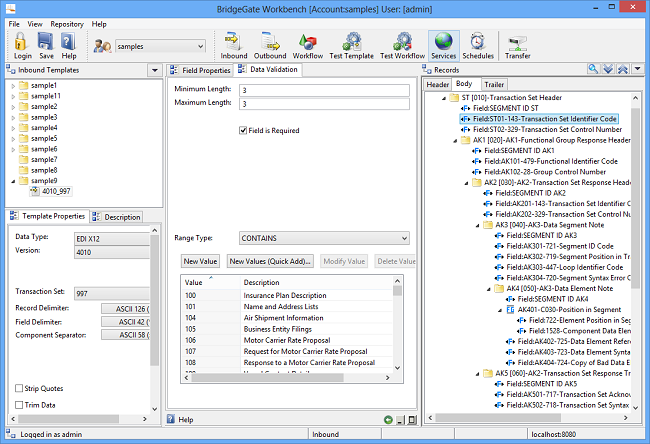Open the Workflow toolbar icon

pos(308,42)
